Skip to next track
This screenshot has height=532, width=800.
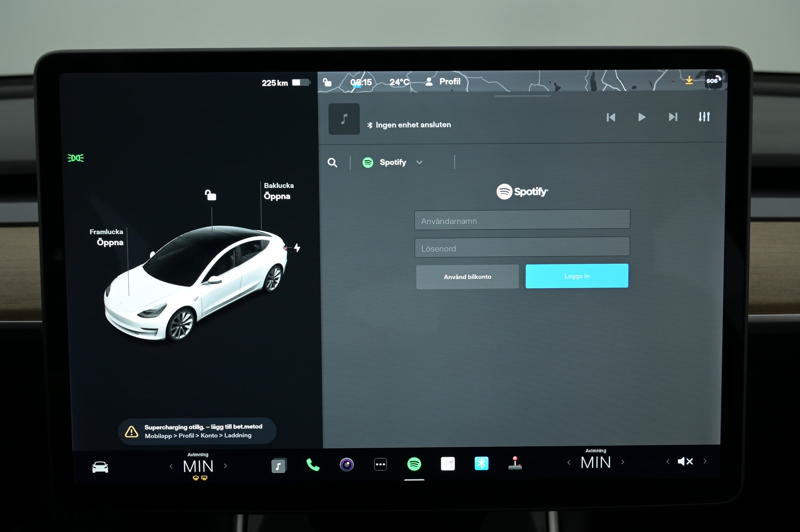pos(673,117)
